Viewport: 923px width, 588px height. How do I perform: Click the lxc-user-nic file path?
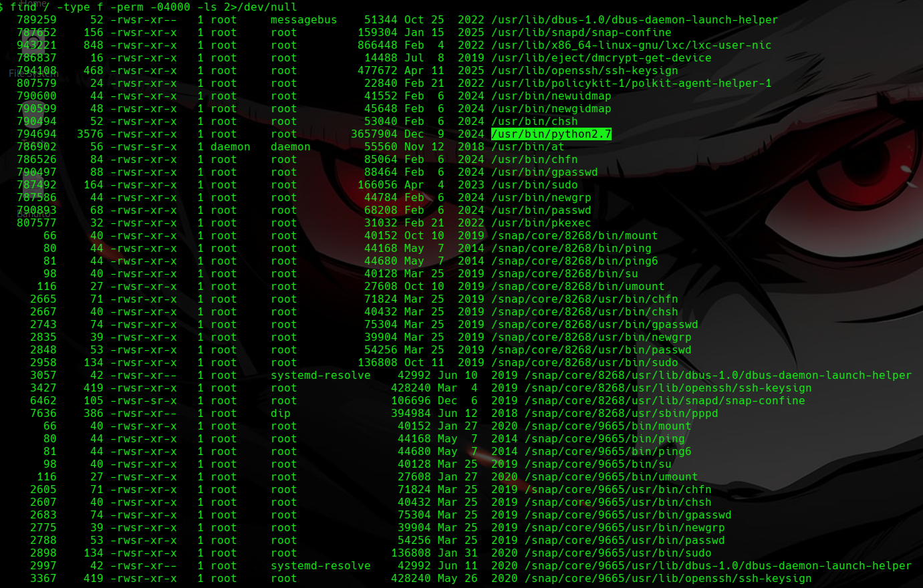tap(632, 45)
